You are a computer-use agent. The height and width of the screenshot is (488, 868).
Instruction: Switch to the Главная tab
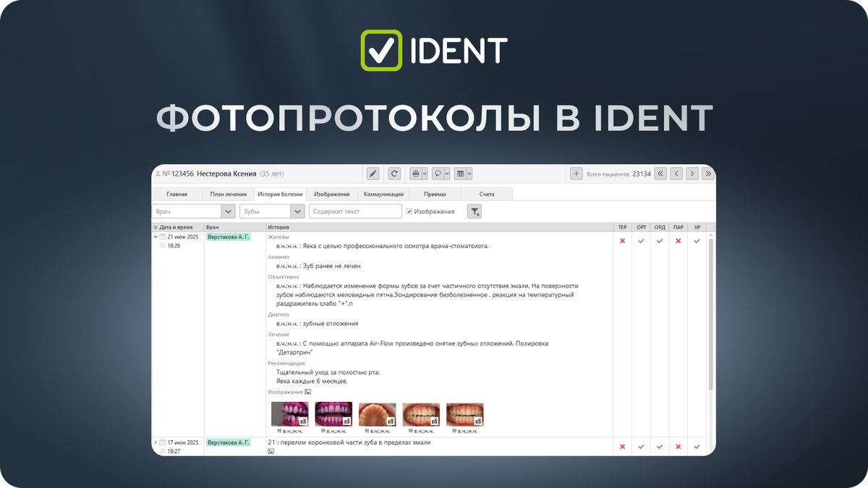click(x=176, y=194)
